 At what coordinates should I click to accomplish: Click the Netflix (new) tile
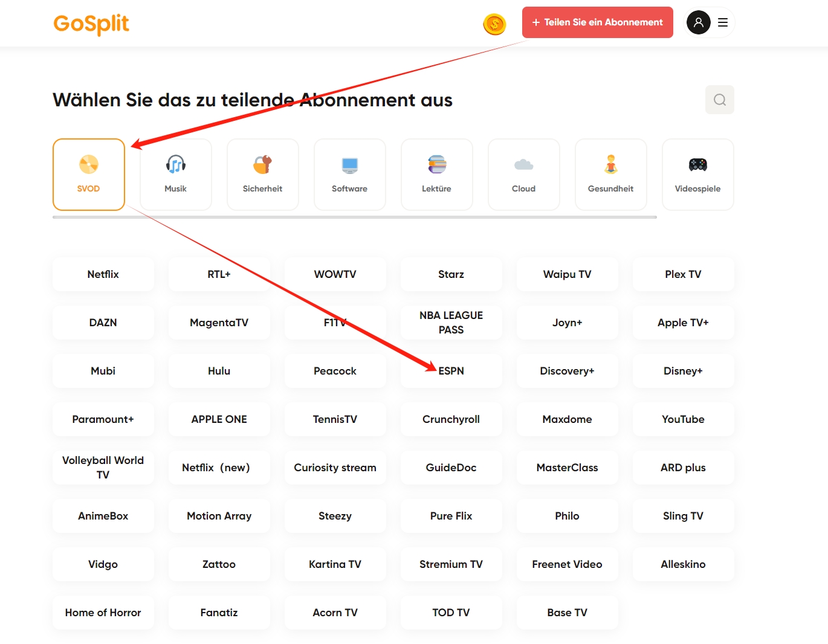click(x=219, y=468)
